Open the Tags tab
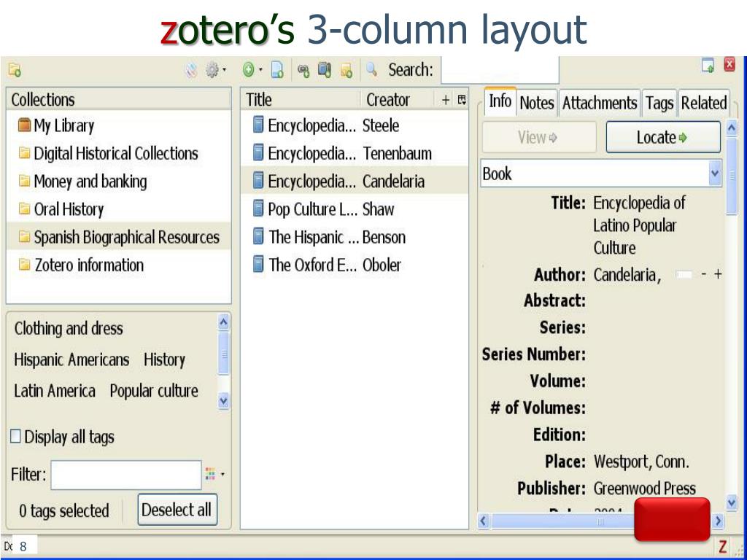This screenshot has width=747, height=560. pos(659,102)
